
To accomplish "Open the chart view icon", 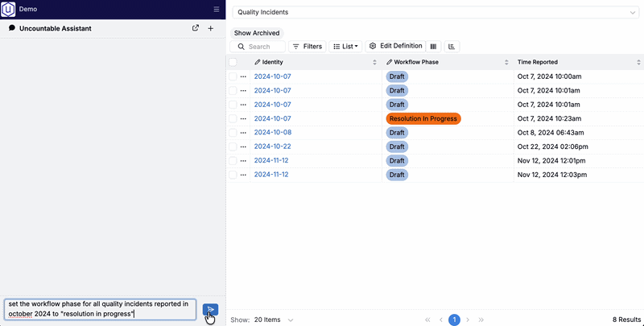I will click(452, 47).
